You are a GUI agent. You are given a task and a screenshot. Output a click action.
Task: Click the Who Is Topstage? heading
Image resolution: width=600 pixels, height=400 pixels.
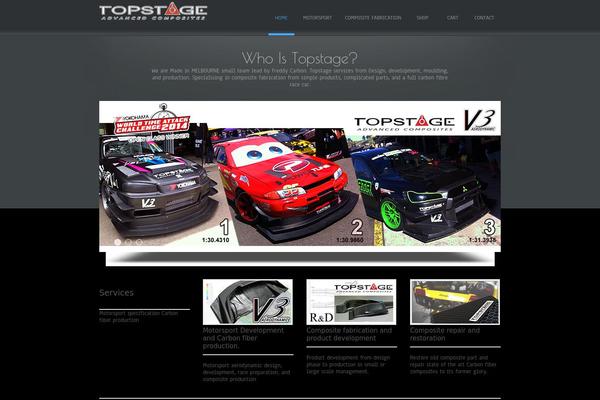point(300,58)
